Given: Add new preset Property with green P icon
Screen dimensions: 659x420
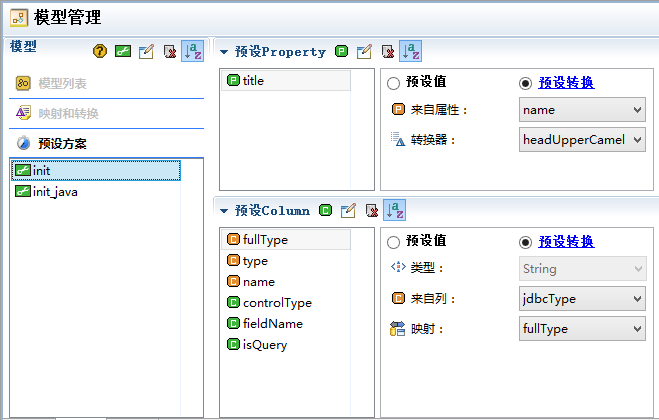Looking at the screenshot, I should (342, 51).
